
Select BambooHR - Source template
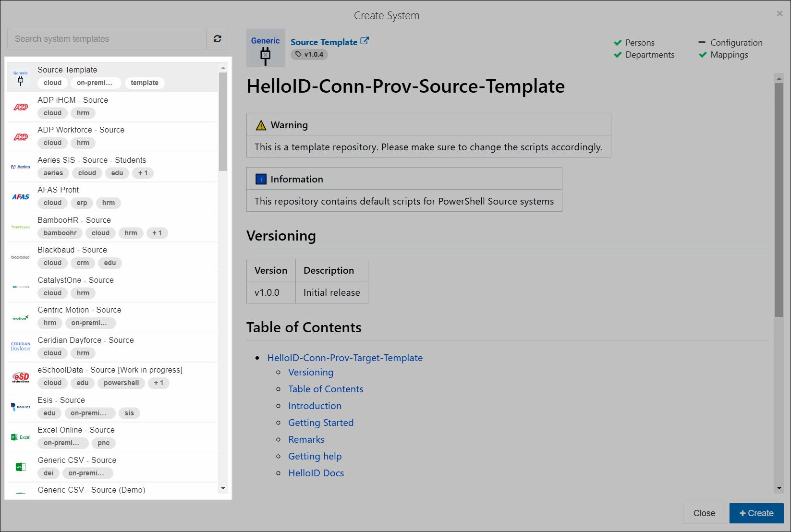112,227
